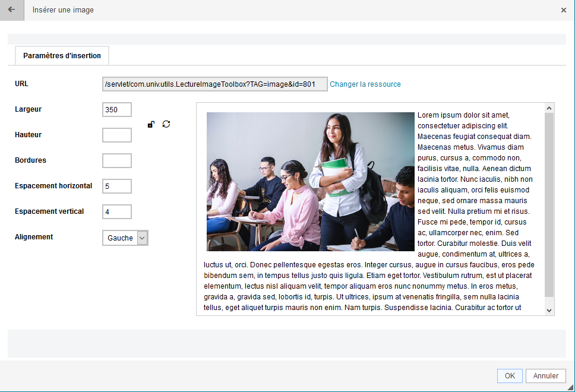Click the preview scrollbar down arrow

click(549, 310)
